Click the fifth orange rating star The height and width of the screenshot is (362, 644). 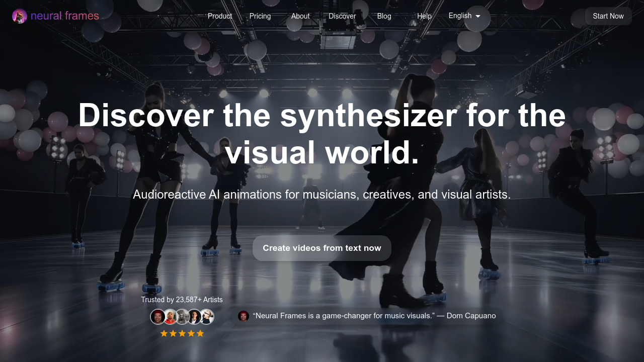200,333
